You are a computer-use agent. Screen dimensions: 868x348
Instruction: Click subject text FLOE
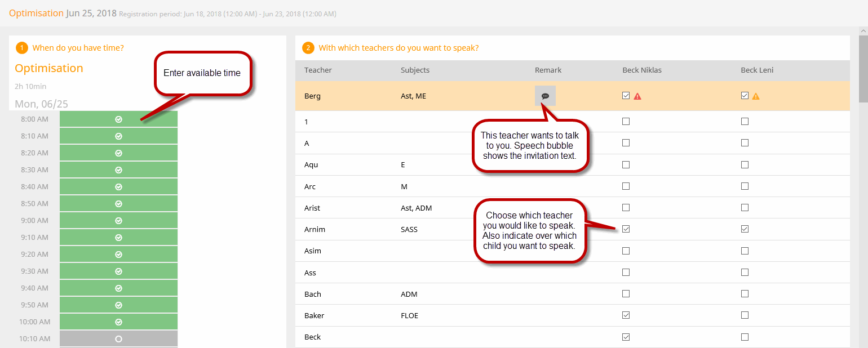click(409, 315)
